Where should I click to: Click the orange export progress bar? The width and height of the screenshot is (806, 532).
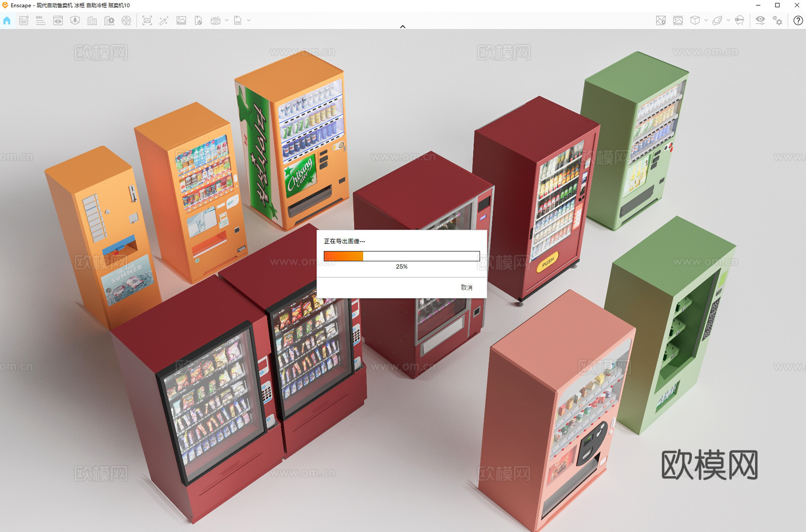(x=402, y=256)
